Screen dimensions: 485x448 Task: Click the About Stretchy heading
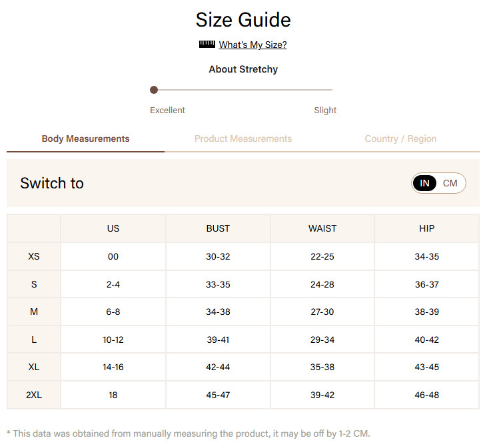pos(243,69)
